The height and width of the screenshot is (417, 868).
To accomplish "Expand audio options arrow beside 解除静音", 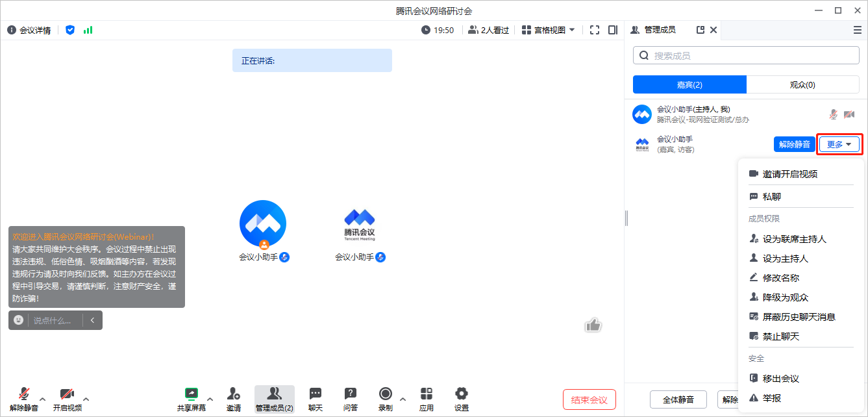I will 43,399.
